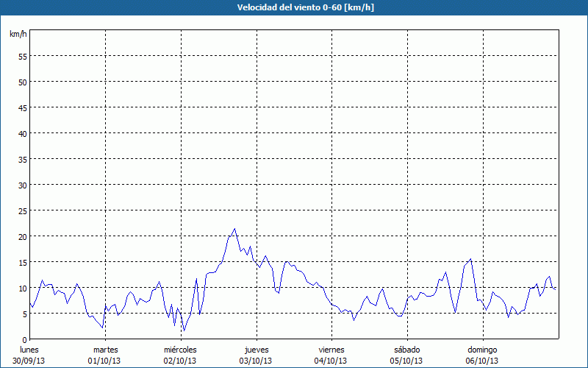Click the date label 06/10/13
Screen dimensions: 588x368
click(481, 361)
